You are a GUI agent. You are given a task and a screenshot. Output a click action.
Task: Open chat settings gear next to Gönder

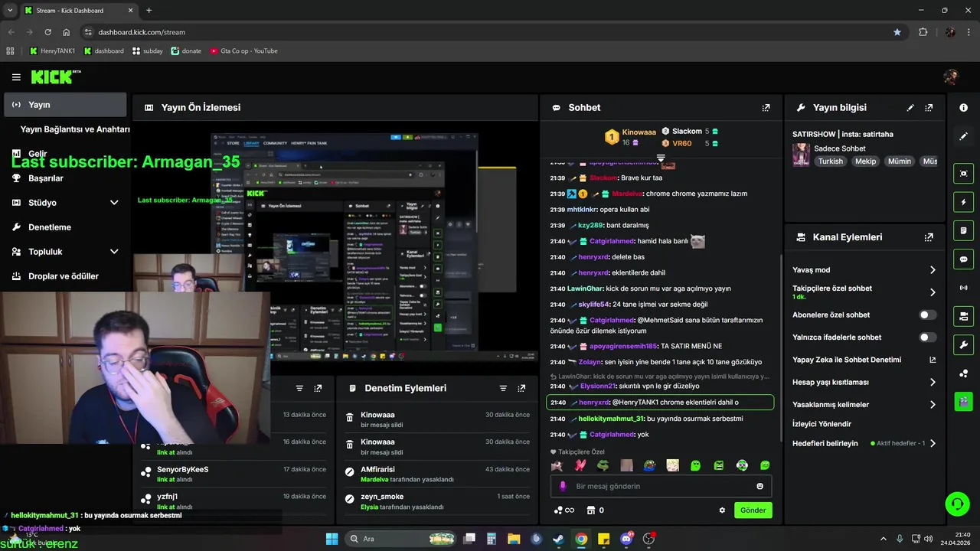click(x=721, y=510)
